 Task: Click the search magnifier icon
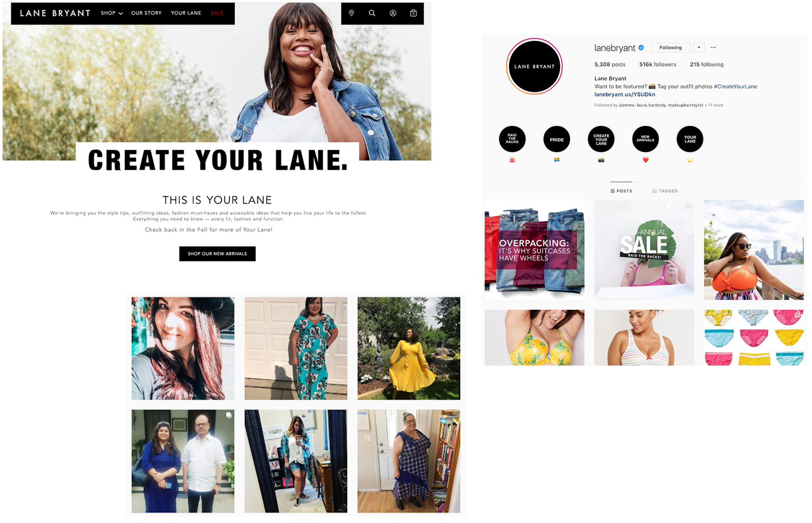372,13
